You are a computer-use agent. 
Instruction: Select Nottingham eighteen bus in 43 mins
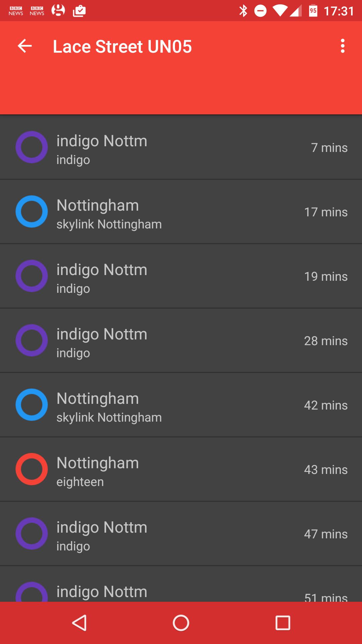(181, 469)
